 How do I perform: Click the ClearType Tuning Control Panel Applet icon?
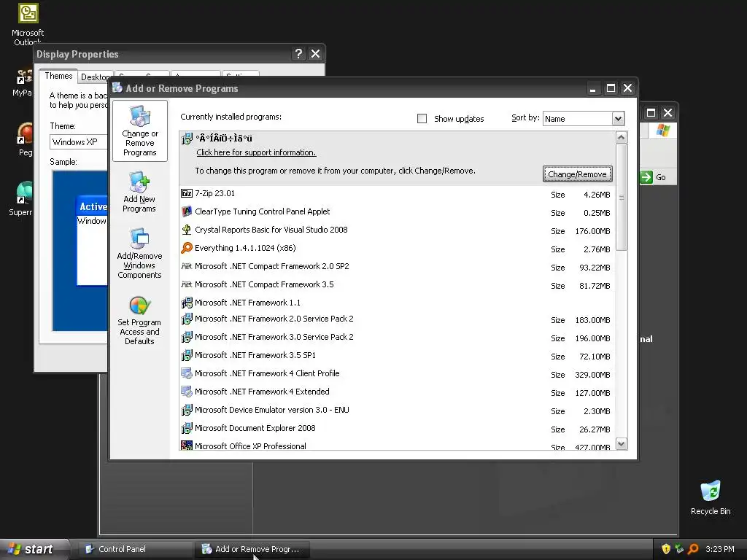click(x=187, y=211)
